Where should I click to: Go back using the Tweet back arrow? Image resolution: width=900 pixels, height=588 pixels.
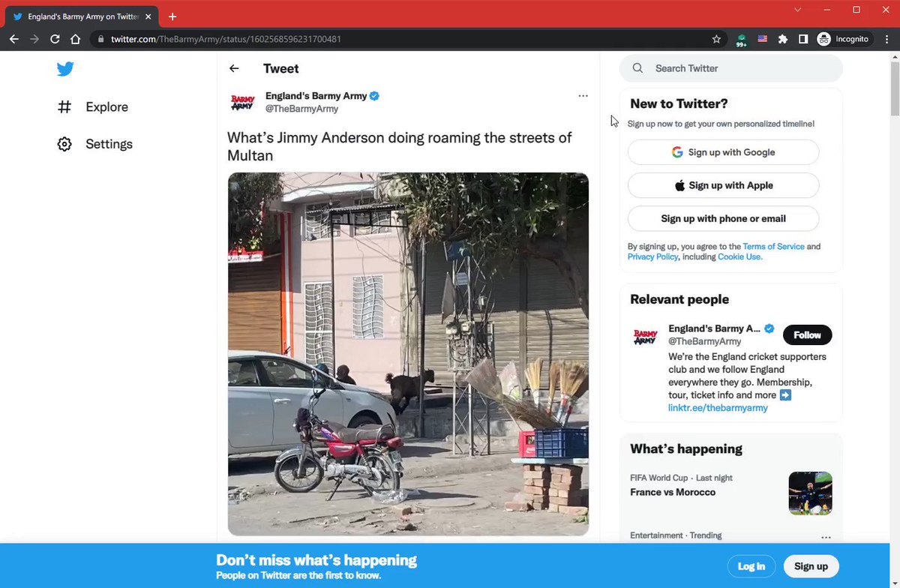[234, 68]
